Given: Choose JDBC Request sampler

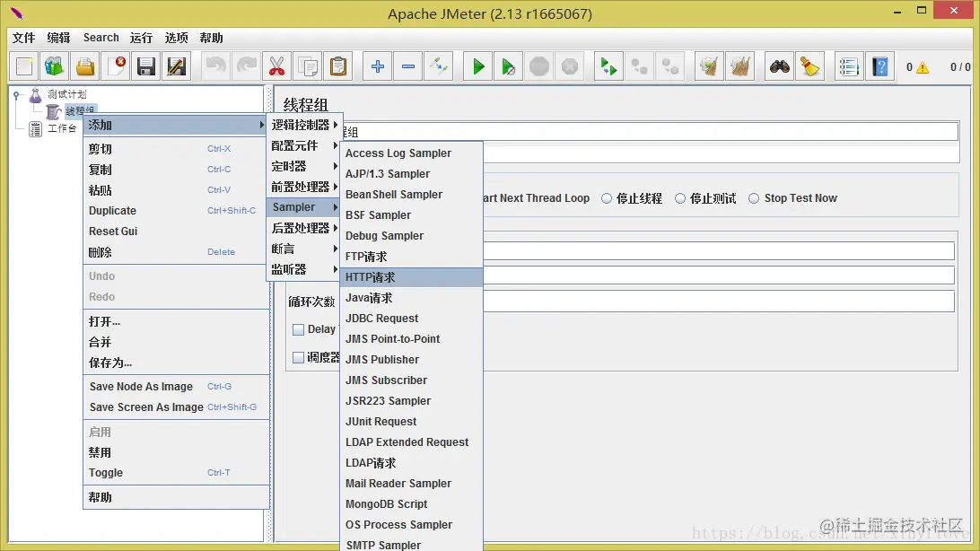Looking at the screenshot, I should pyautogui.click(x=411, y=318).
